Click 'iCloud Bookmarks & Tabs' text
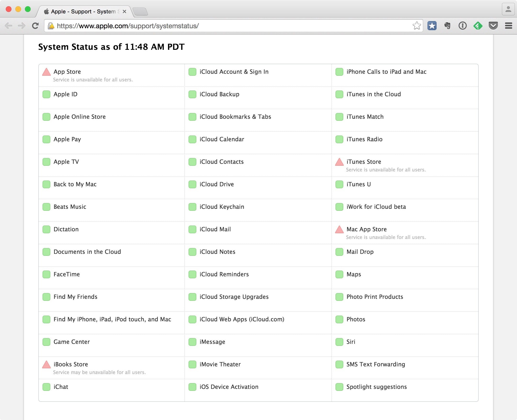This screenshot has width=517, height=420. point(235,117)
